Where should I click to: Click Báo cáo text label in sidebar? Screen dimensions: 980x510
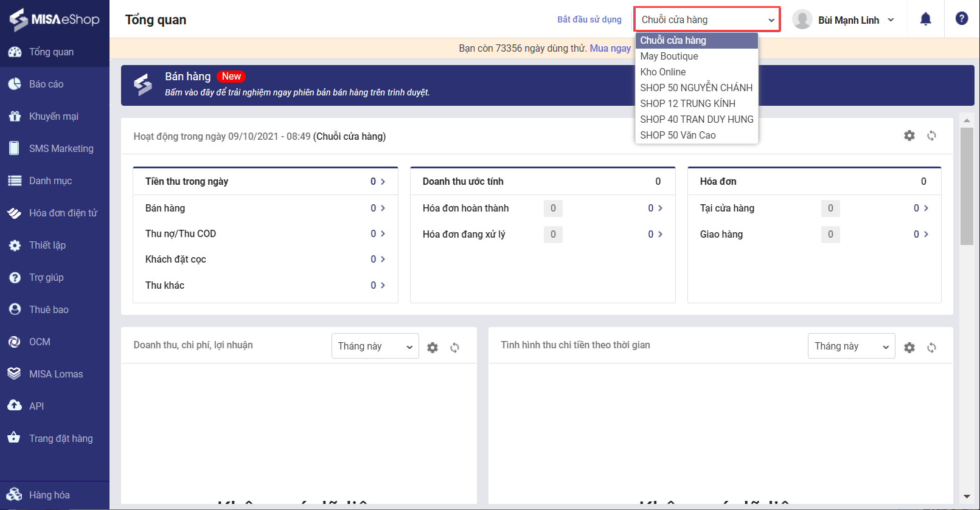coord(46,84)
